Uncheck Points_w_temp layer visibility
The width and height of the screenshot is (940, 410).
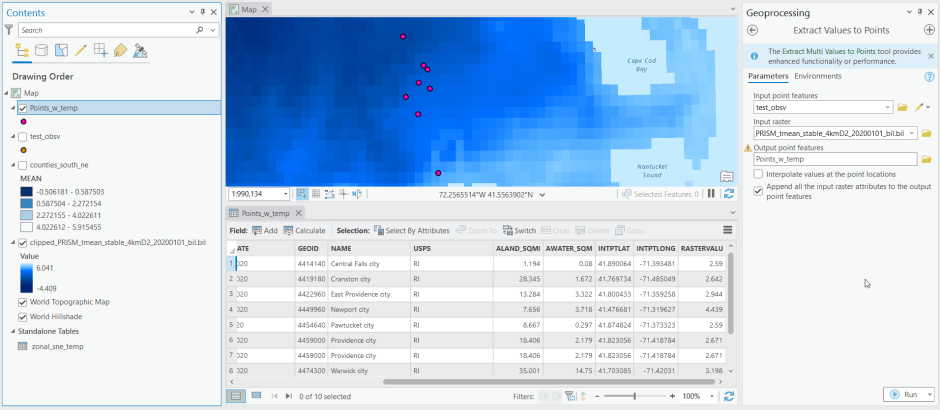(23, 108)
